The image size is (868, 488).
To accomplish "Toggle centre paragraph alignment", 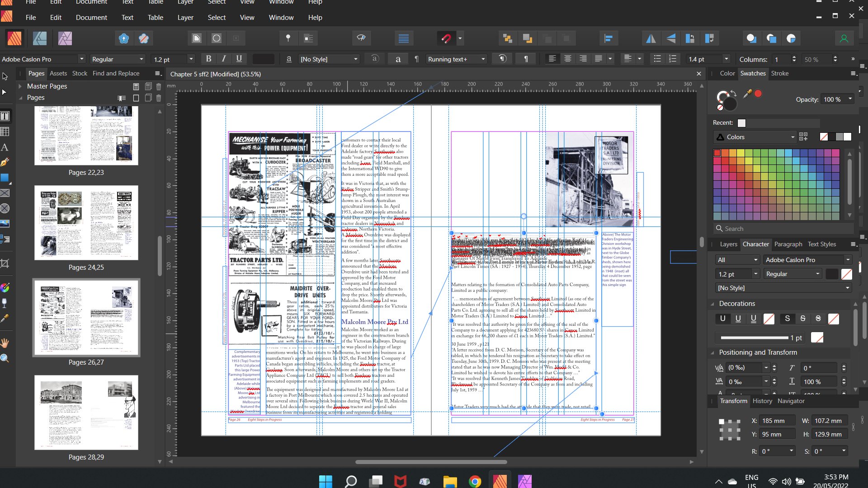I will click(567, 59).
